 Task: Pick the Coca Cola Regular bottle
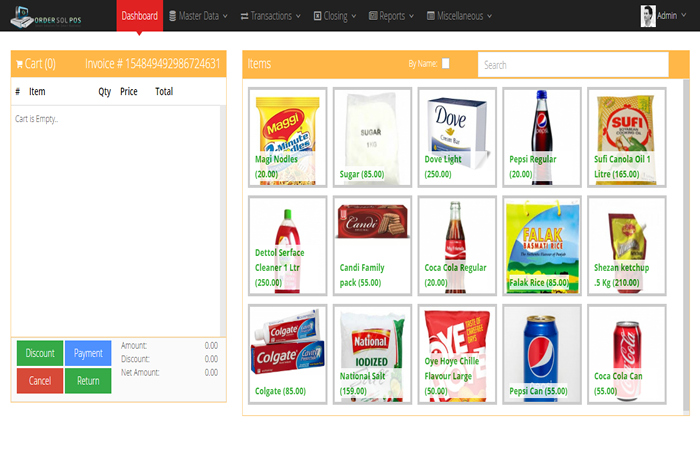pos(457,246)
